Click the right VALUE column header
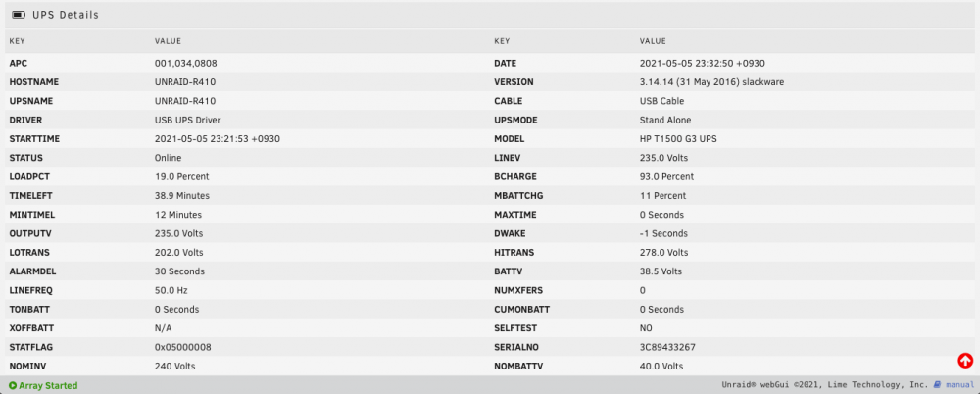Viewport: 980px width, 394px height. pos(653,41)
